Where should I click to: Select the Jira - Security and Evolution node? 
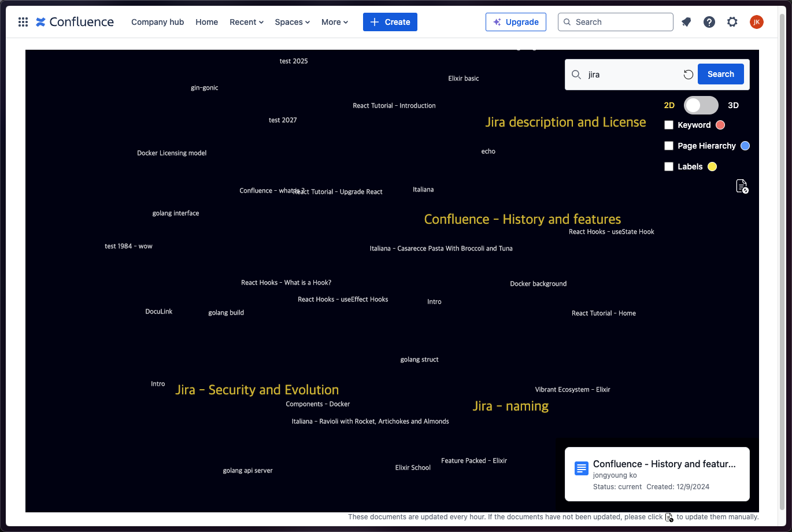pyautogui.click(x=257, y=390)
